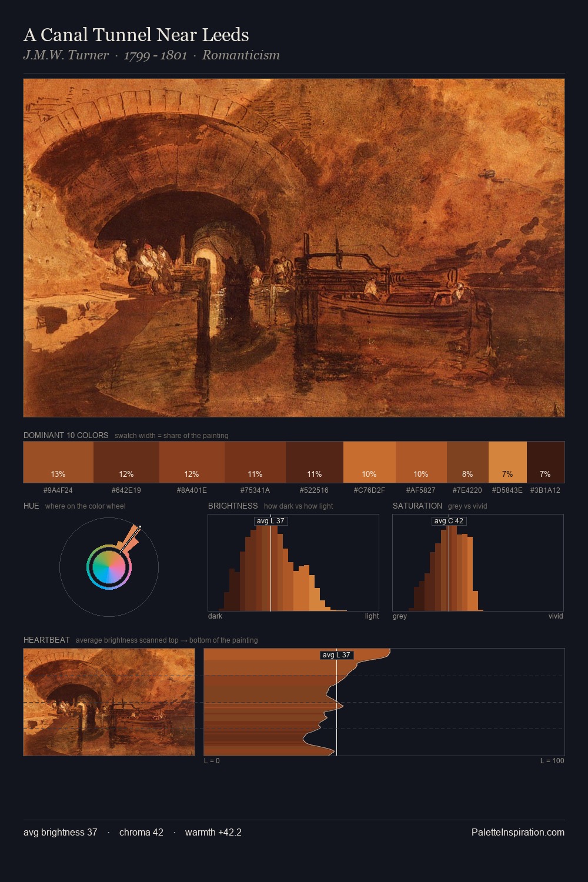Click the 'chroma 42' footer stat
Screen dimensions: 588x882
[141, 833]
